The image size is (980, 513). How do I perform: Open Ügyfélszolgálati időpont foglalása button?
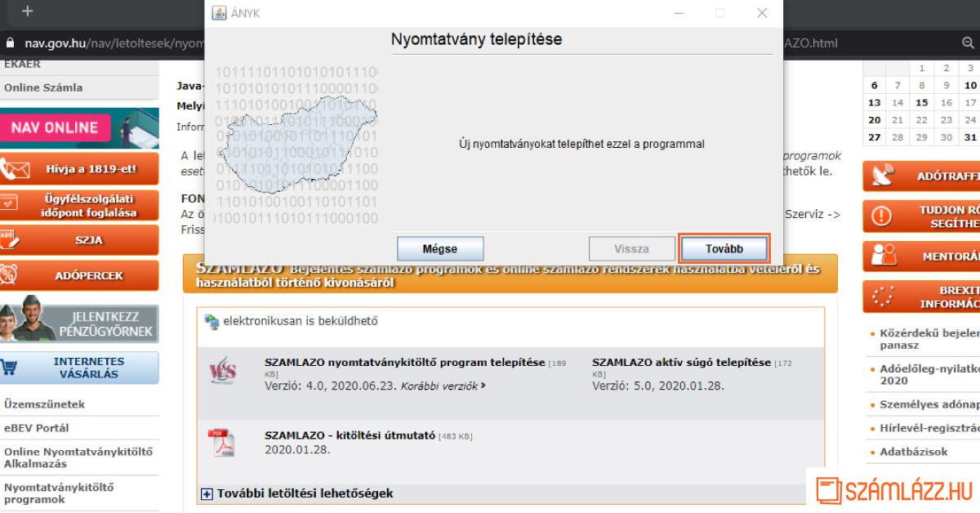pos(79,205)
